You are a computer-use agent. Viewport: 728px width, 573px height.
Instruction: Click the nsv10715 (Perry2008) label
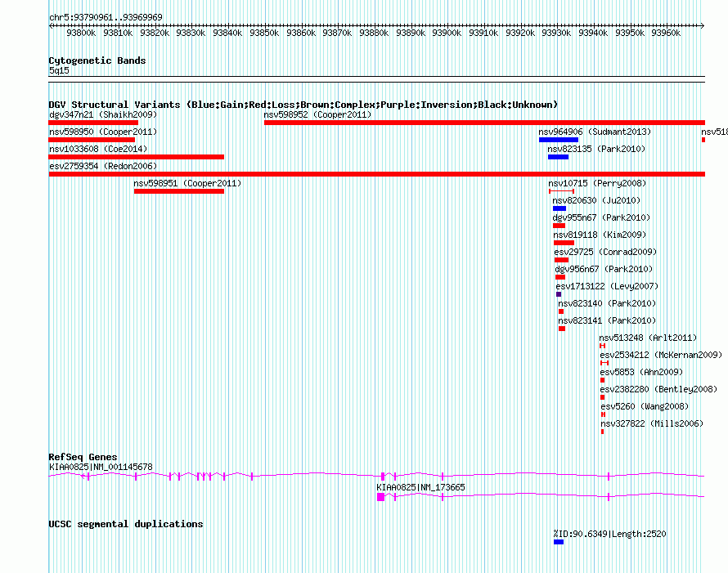(597, 183)
